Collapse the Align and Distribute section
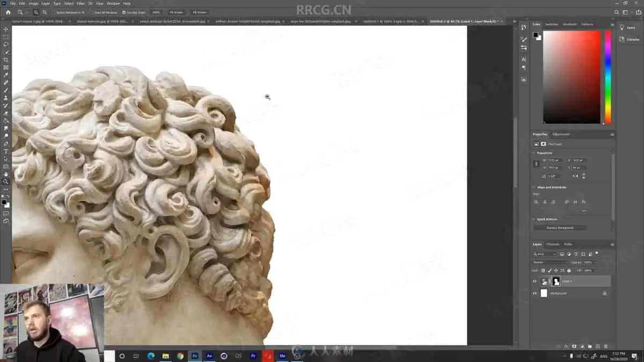 point(534,187)
